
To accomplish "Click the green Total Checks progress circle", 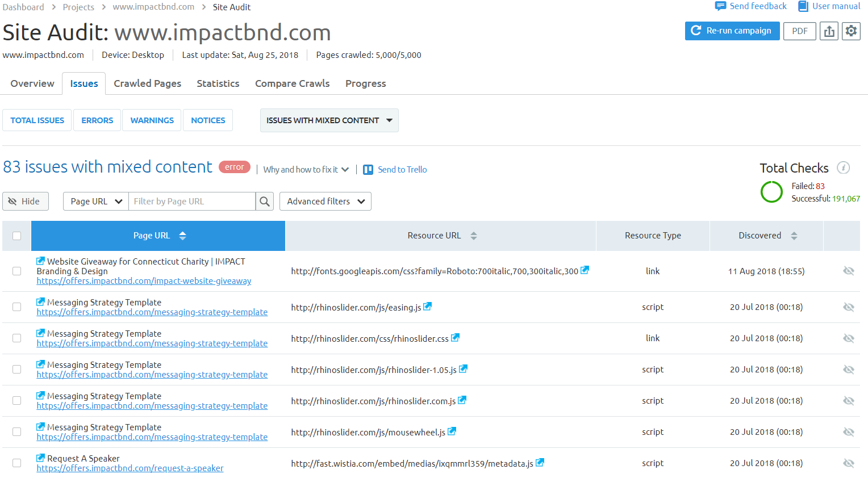I will point(771,192).
